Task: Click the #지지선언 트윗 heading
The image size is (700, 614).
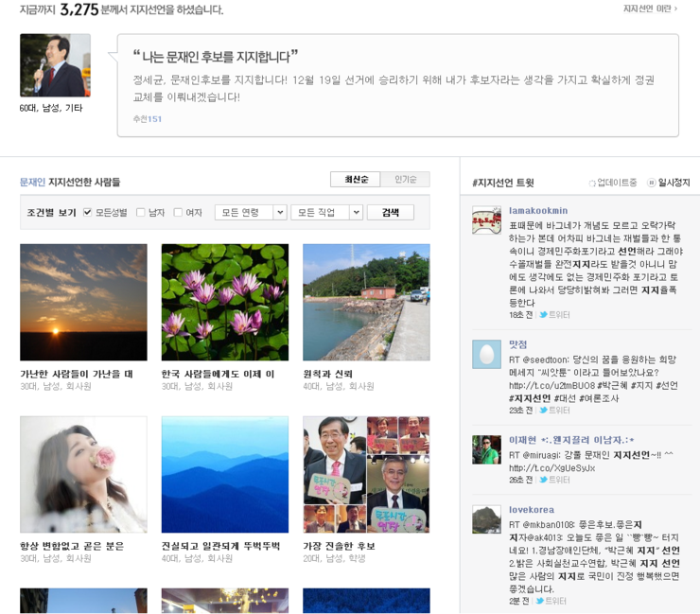Action: (x=503, y=183)
